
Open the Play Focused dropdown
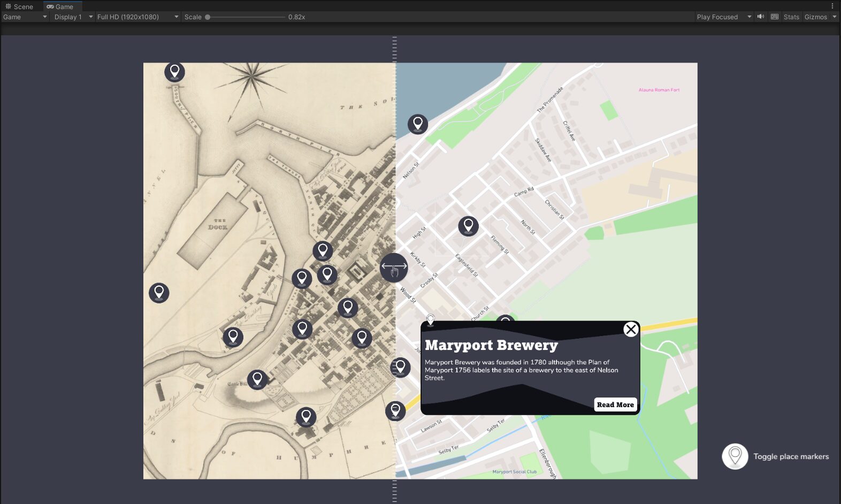[x=723, y=17]
